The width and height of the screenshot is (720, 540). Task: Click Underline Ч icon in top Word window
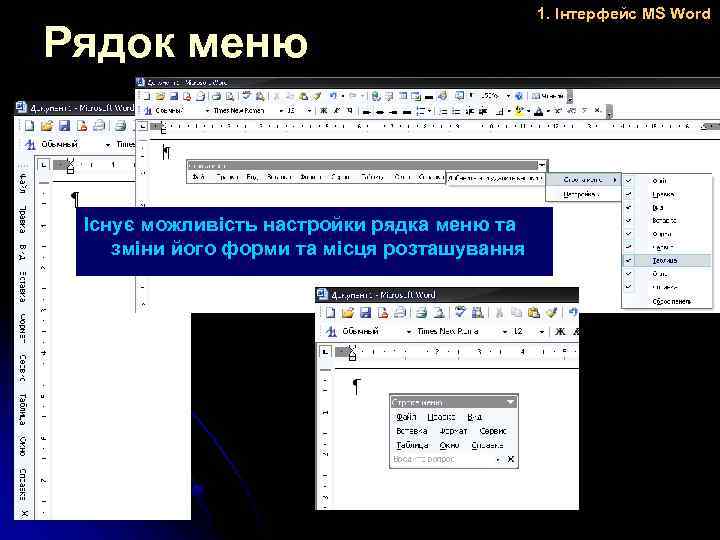[350, 111]
